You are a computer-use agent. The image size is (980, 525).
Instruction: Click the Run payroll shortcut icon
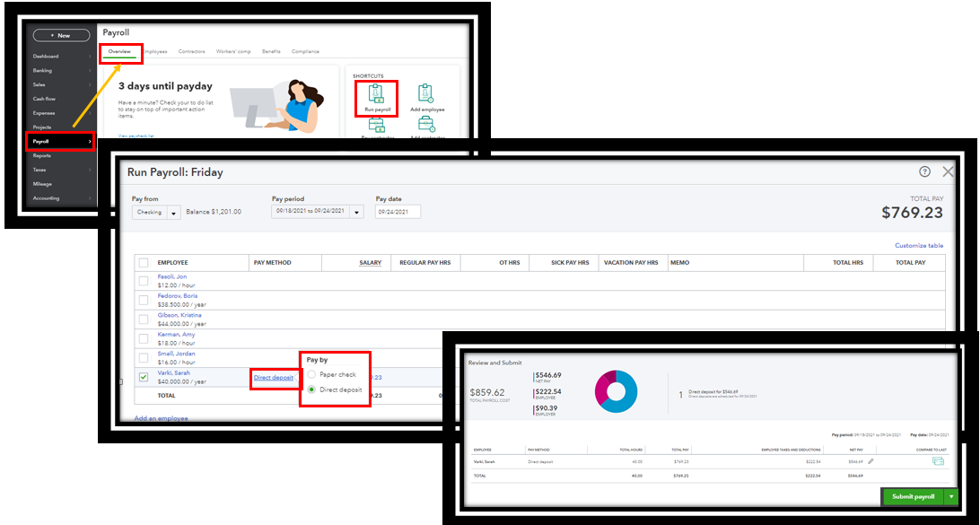378,93
